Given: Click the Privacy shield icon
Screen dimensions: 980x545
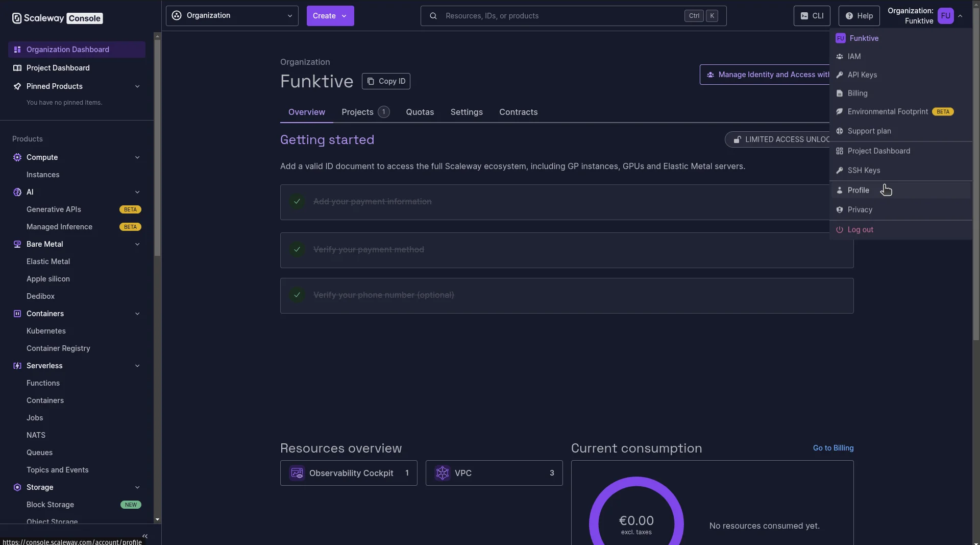Looking at the screenshot, I should tap(840, 210).
